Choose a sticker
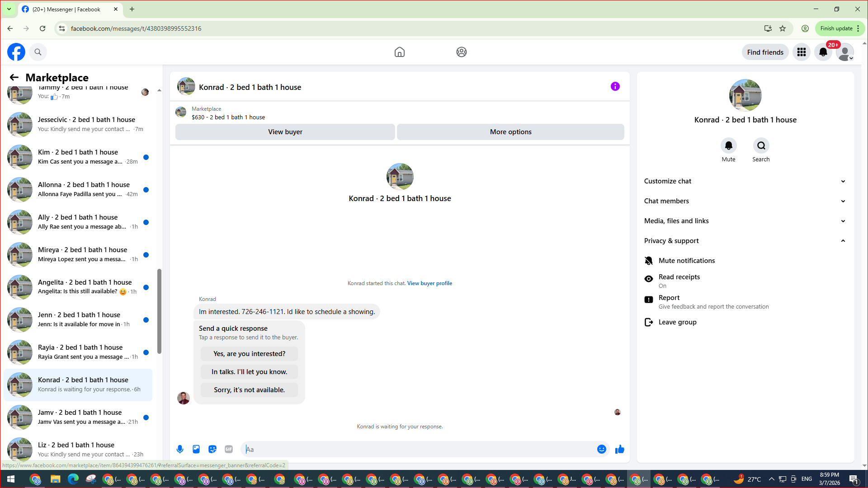Image resolution: width=868 pixels, height=488 pixels. click(x=212, y=449)
